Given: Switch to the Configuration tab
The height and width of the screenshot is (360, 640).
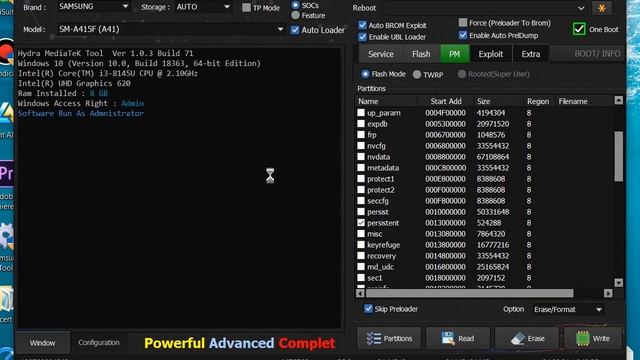Looking at the screenshot, I should (x=99, y=342).
